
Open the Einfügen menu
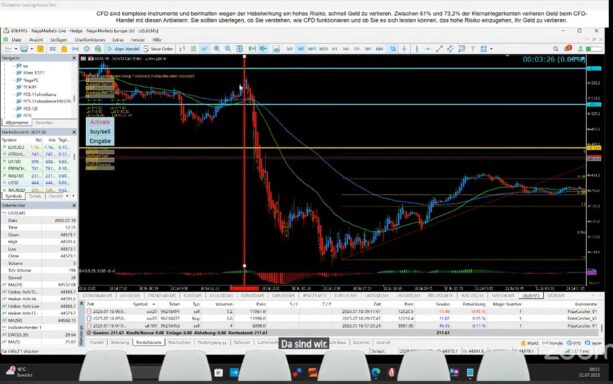click(59, 40)
